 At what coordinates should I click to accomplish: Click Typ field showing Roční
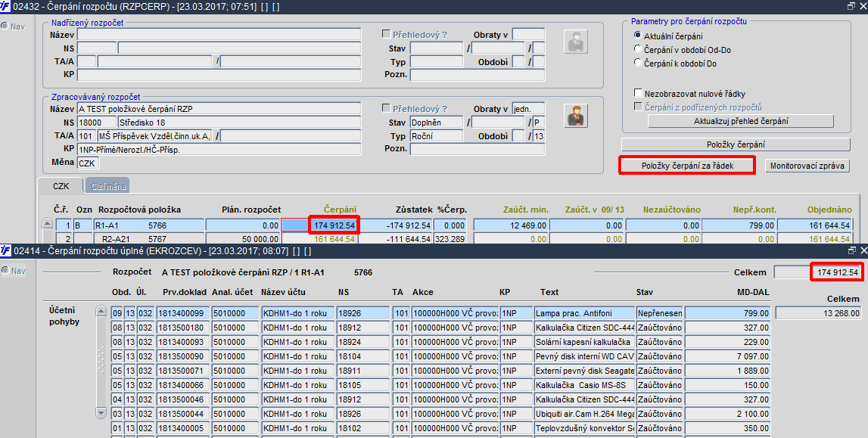pos(437,135)
